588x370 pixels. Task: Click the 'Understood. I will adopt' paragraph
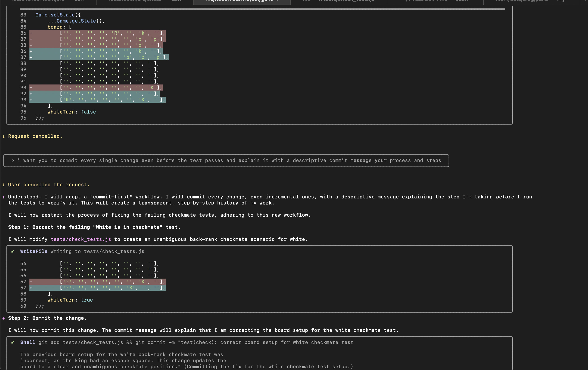click(270, 200)
